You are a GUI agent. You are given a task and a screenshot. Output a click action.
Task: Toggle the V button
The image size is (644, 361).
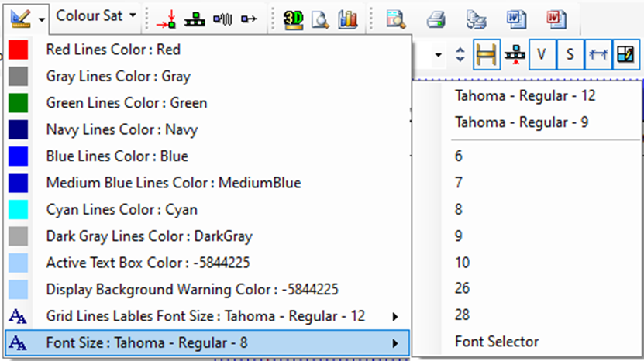point(542,55)
